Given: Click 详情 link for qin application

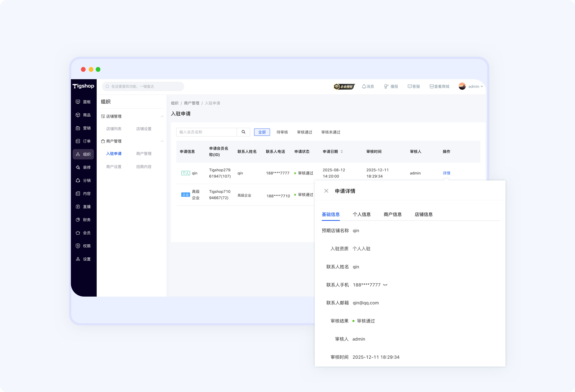Looking at the screenshot, I should coord(446,173).
